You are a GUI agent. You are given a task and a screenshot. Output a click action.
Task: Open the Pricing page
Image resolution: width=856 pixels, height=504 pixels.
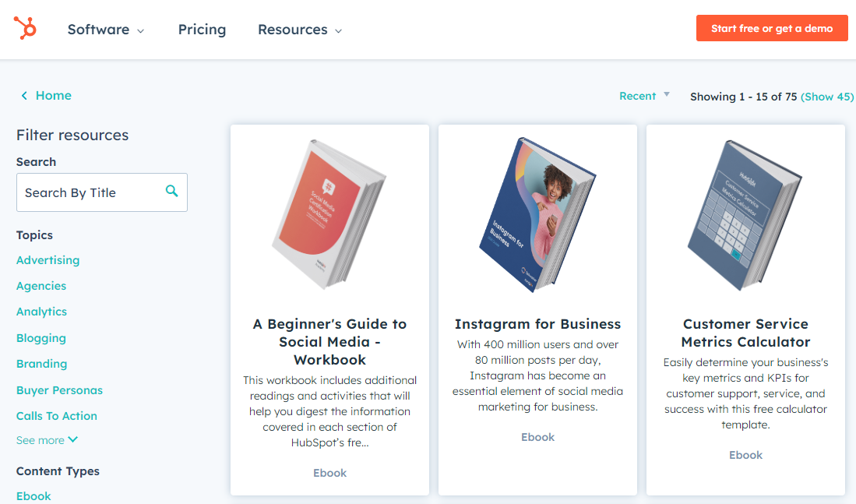[202, 30]
